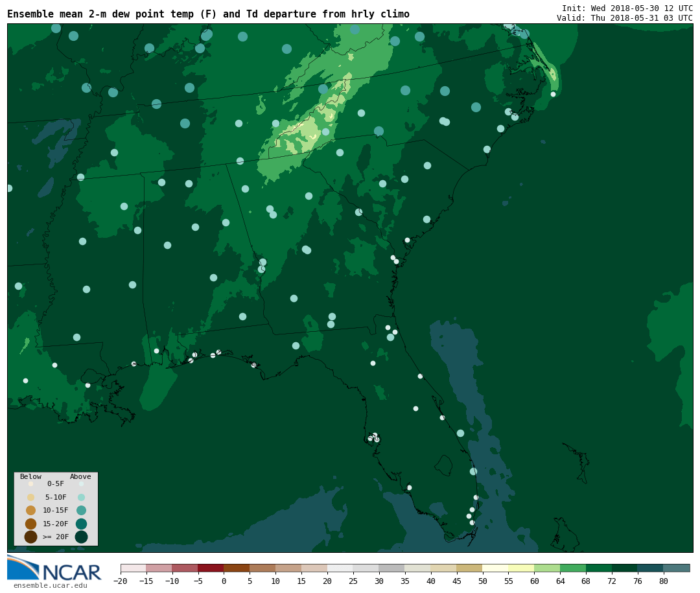Screen dimensions: 700x593
Task: Pick the colorbar swatch between 15 and 20
Action: coord(314,568)
